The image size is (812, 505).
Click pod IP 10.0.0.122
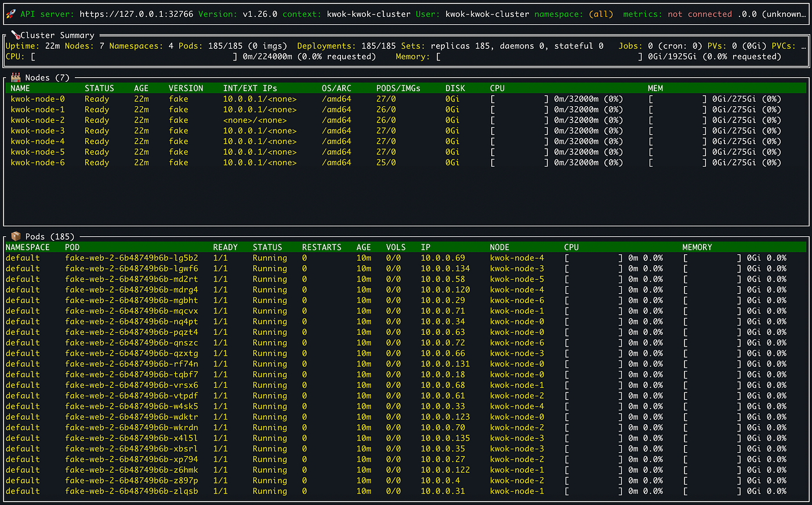coord(445,470)
